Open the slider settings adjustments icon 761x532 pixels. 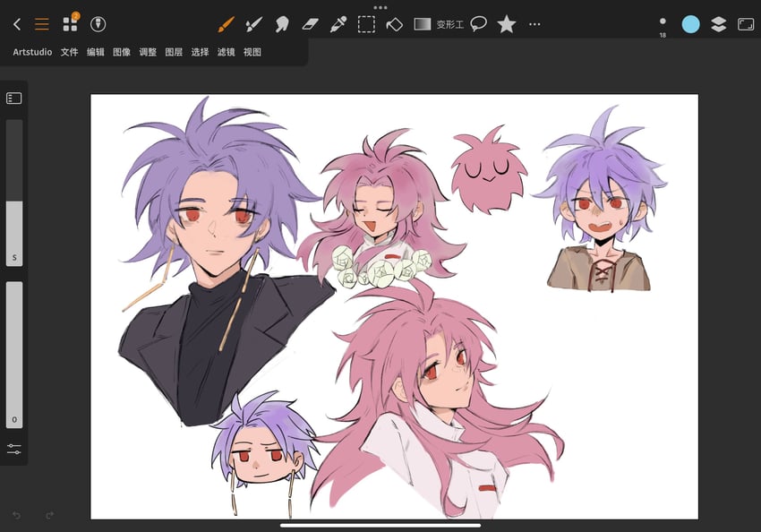click(x=14, y=449)
